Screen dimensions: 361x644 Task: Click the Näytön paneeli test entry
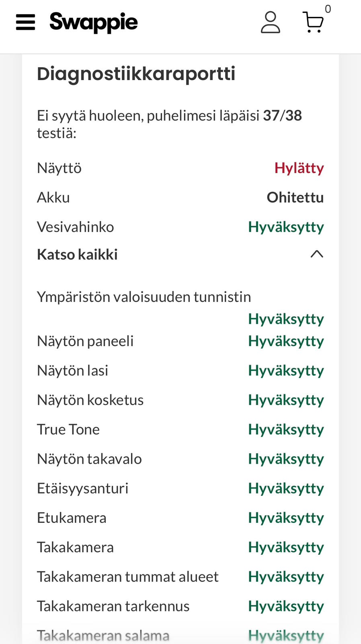pos(85,341)
